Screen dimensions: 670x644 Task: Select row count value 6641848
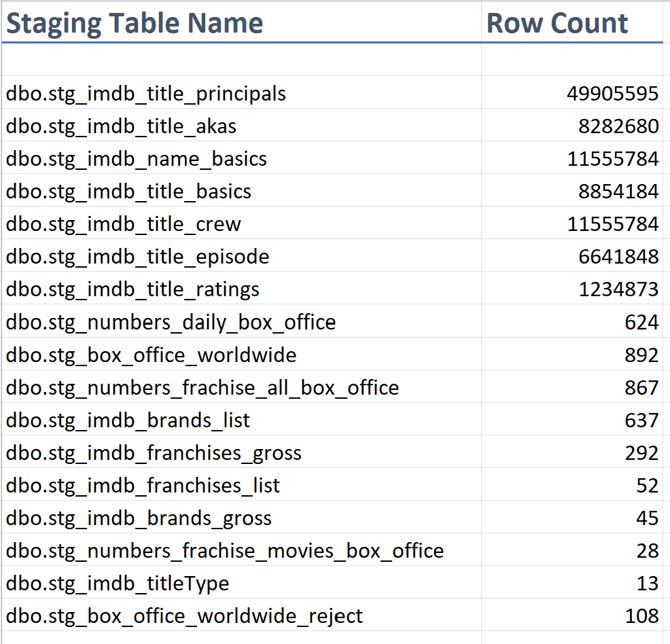click(572, 255)
